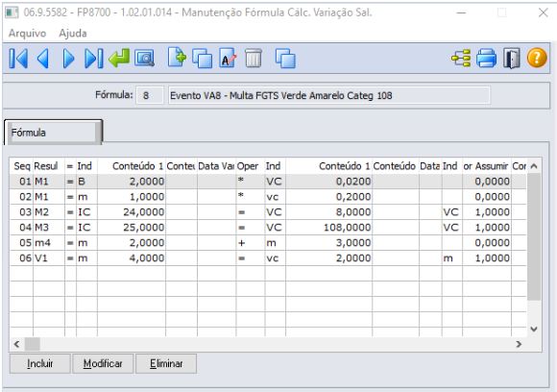Click the Seq column header
The width and height of the screenshot is (557, 392).
22,166
